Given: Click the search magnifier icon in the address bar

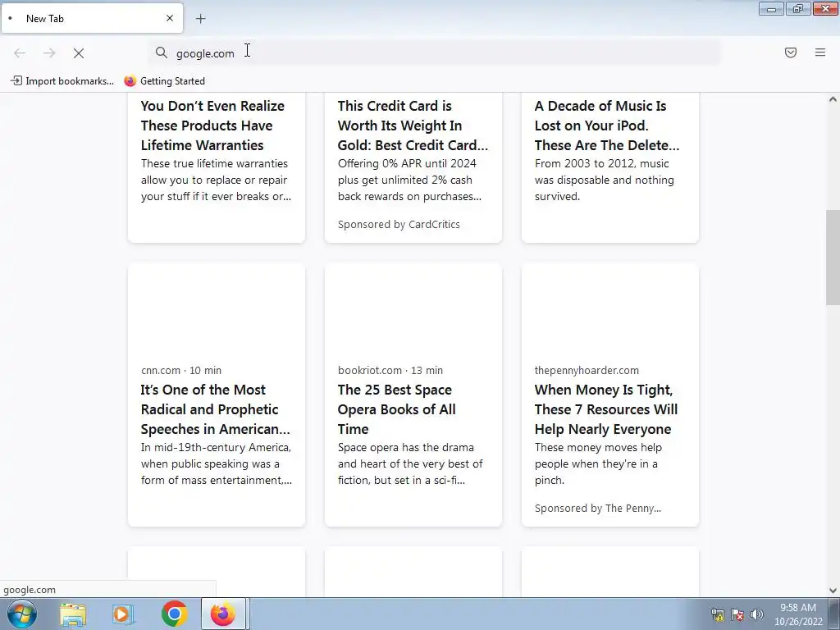Looking at the screenshot, I should click(x=162, y=52).
